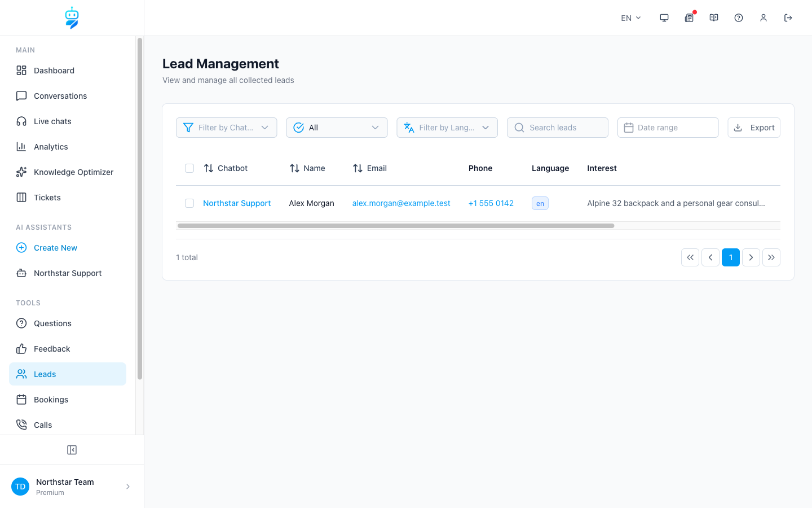The height and width of the screenshot is (508, 812).
Task: Select Leads in the sidebar
Action: tap(68, 374)
